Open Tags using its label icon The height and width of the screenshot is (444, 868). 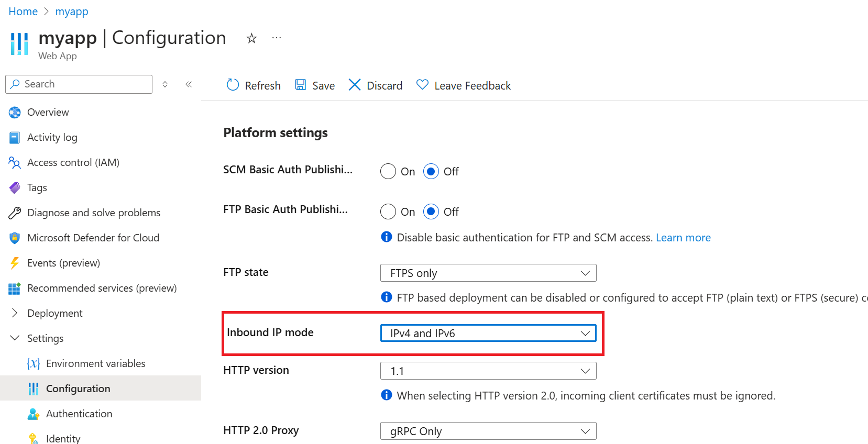point(14,187)
